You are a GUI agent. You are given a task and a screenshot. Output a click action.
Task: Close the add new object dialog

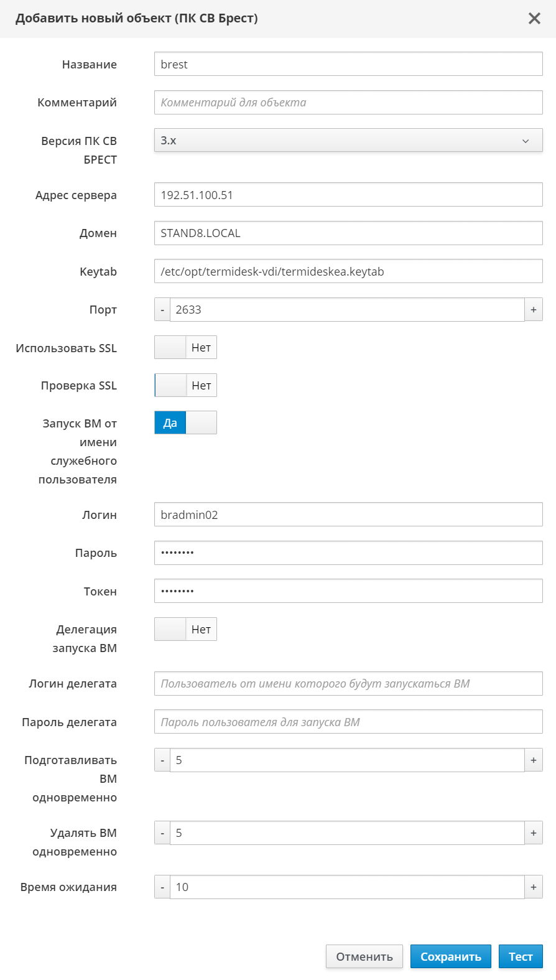534,19
